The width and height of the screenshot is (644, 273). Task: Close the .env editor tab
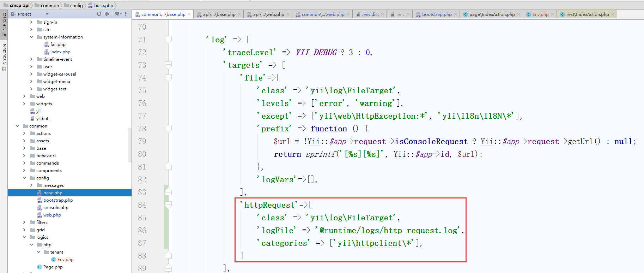pos(408,14)
